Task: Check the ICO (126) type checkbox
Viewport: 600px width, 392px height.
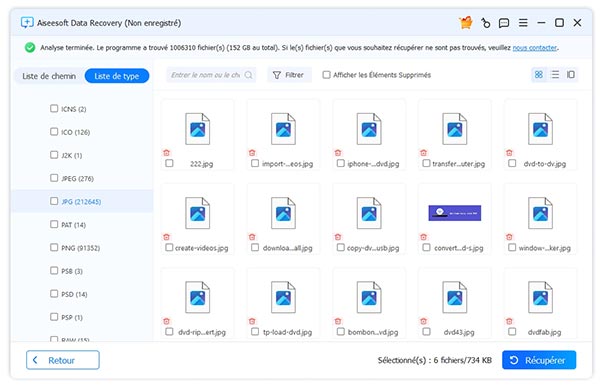Action: (54, 132)
